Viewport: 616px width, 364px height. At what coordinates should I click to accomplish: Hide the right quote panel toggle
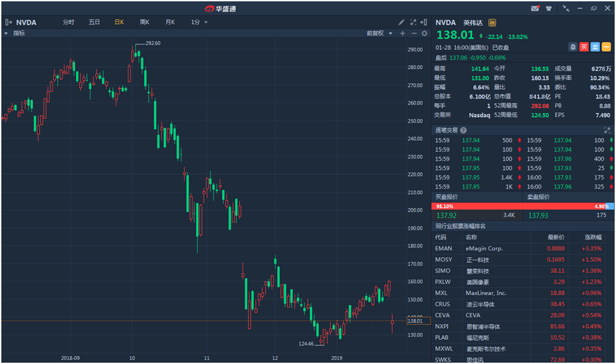coord(425,22)
